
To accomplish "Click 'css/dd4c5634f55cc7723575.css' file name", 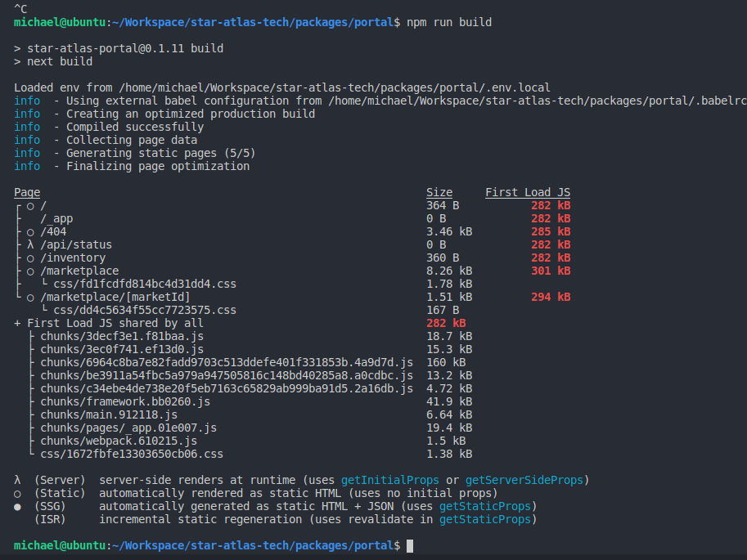I will (x=145, y=310).
